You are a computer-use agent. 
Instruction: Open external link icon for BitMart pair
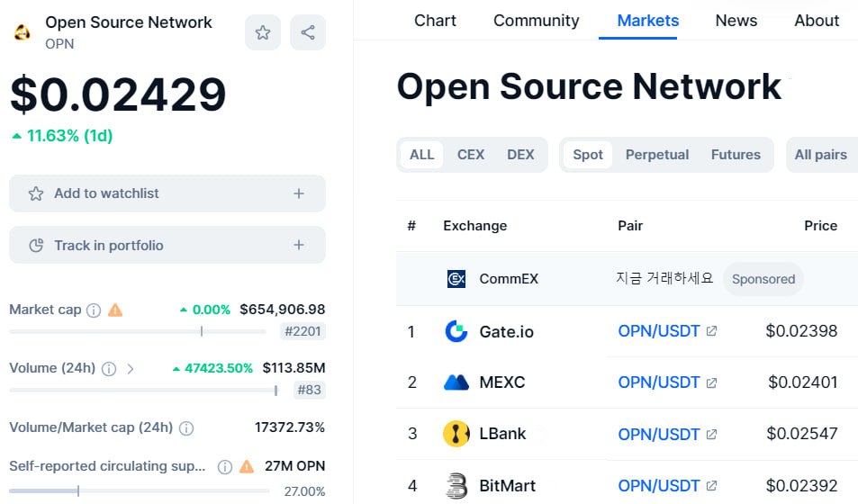711,485
